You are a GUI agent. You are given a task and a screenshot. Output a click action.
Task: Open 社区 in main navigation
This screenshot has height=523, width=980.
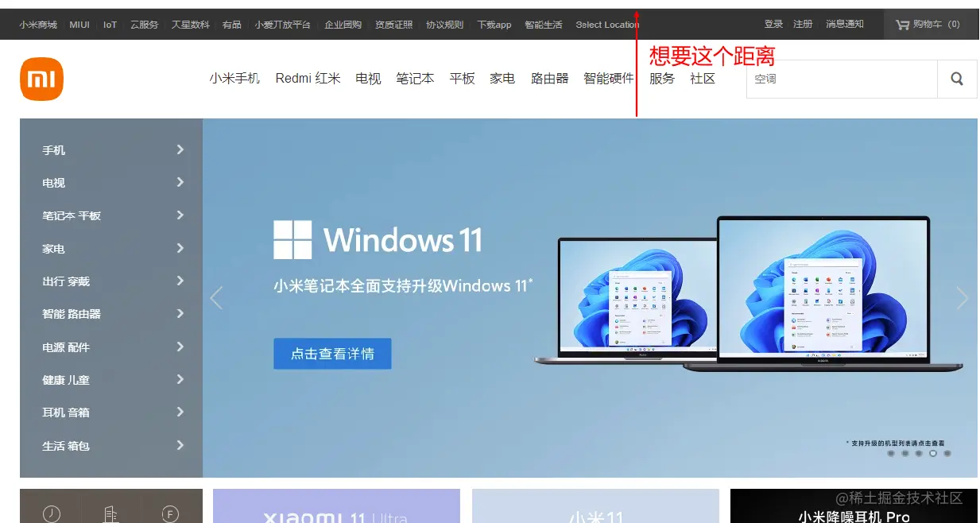click(703, 79)
